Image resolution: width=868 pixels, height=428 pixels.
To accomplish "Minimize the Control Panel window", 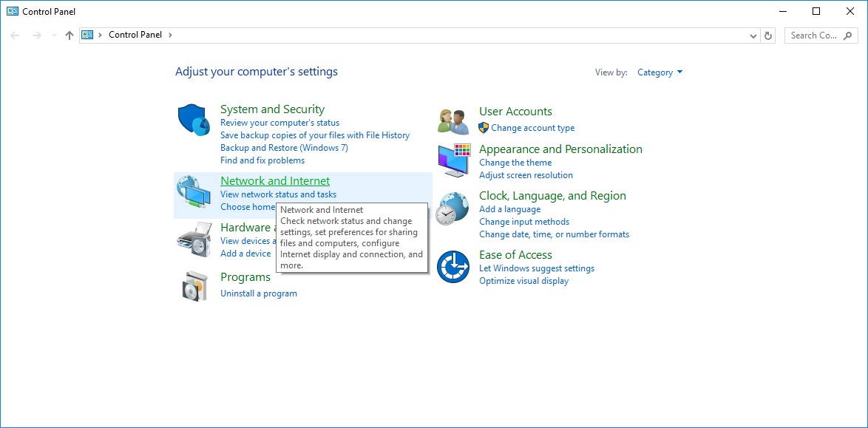I will [782, 11].
